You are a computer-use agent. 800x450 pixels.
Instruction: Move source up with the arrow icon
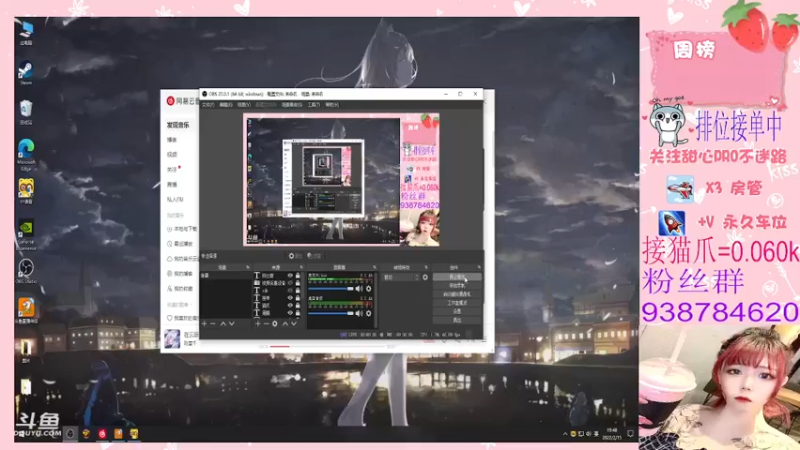(x=285, y=323)
